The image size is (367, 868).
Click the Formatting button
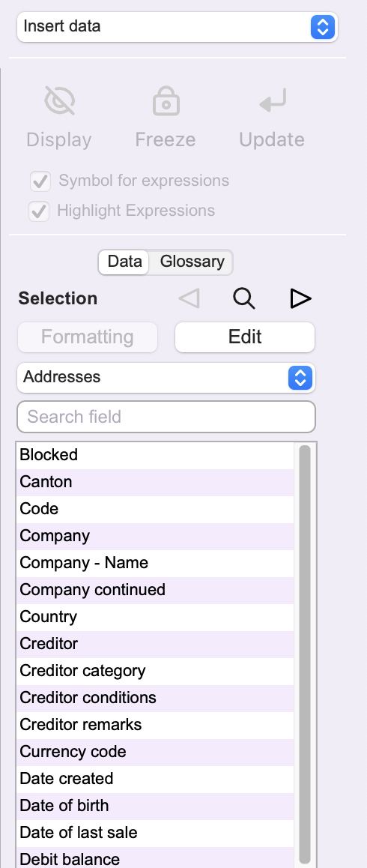(88, 337)
